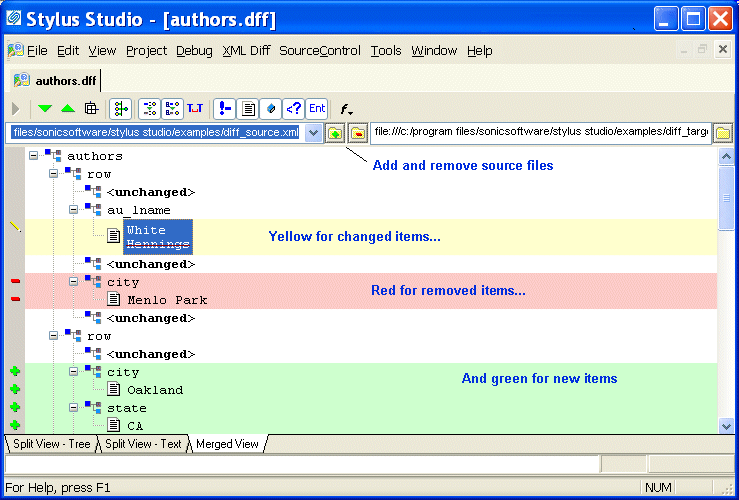Click the <?> processing instruction toolbar icon
739x500 pixels.
coord(293,108)
